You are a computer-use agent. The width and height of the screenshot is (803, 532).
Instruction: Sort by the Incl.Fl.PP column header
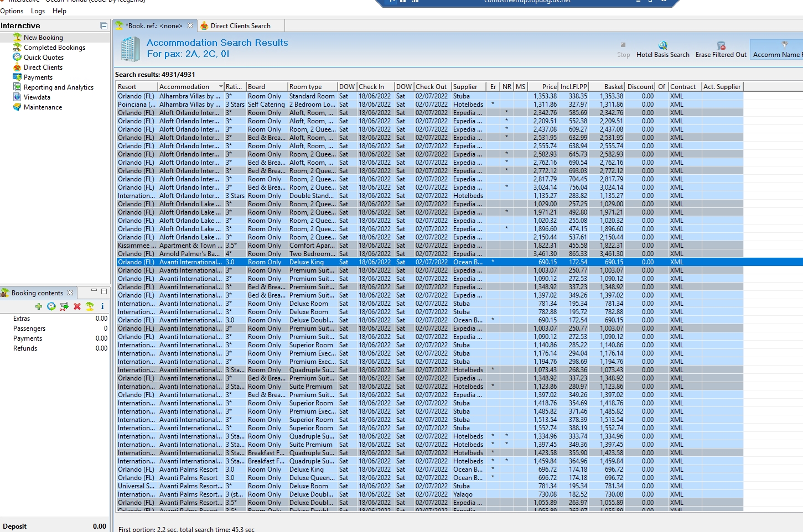(x=573, y=87)
